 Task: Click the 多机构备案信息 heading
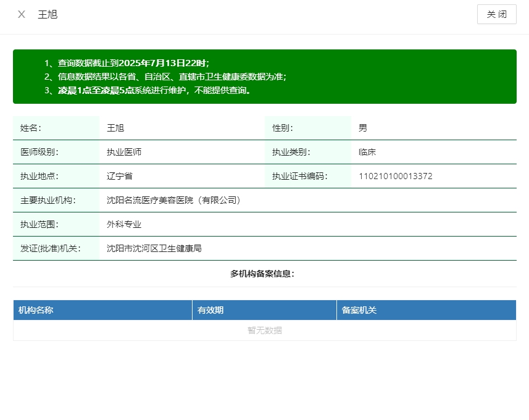[262, 274]
